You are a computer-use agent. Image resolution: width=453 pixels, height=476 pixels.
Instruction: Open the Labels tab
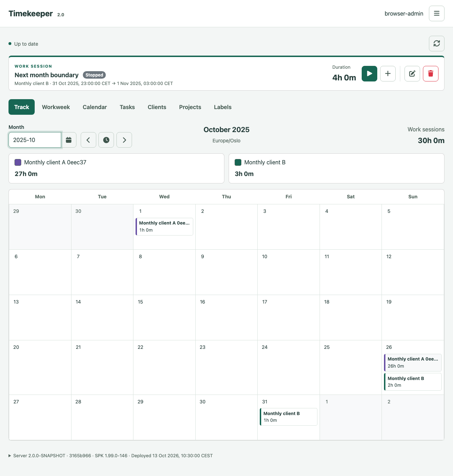click(x=223, y=107)
